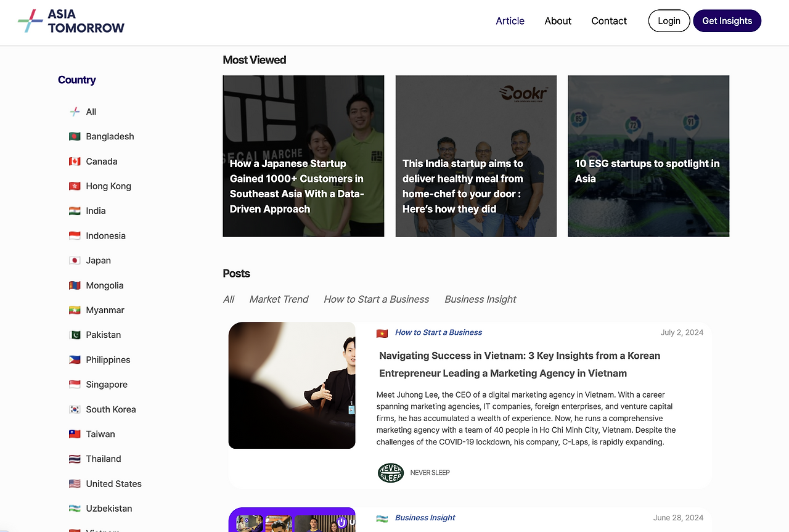The height and width of the screenshot is (532, 789).
Task: Select the Business Insight tab
Action: pos(480,299)
